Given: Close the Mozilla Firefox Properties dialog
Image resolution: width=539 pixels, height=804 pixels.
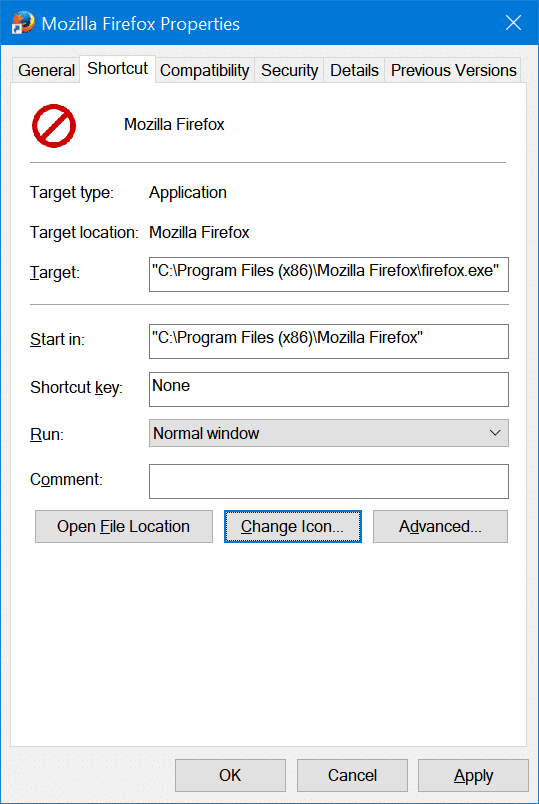Looking at the screenshot, I should point(513,23).
